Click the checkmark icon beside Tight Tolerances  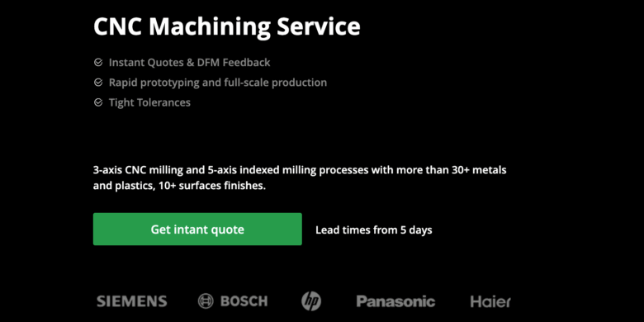pyautogui.click(x=98, y=102)
